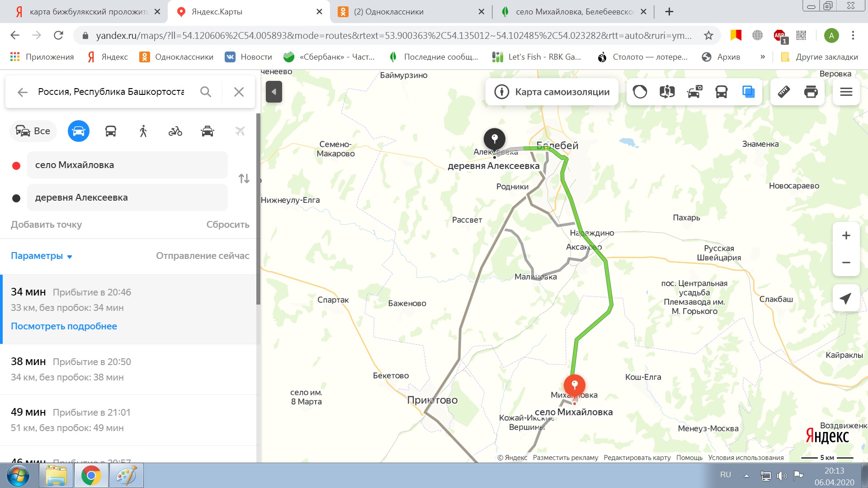Open Chrome profile avatar A

click(x=831, y=35)
